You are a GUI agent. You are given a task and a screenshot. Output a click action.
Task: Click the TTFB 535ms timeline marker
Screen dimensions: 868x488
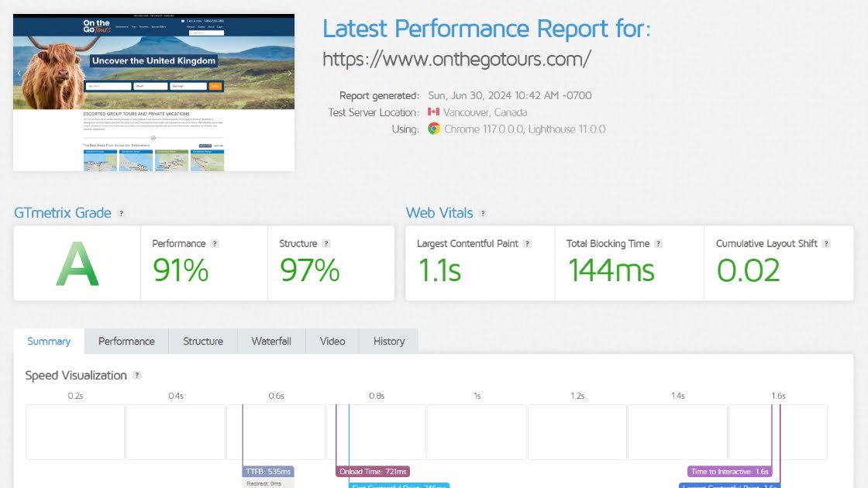click(x=268, y=472)
